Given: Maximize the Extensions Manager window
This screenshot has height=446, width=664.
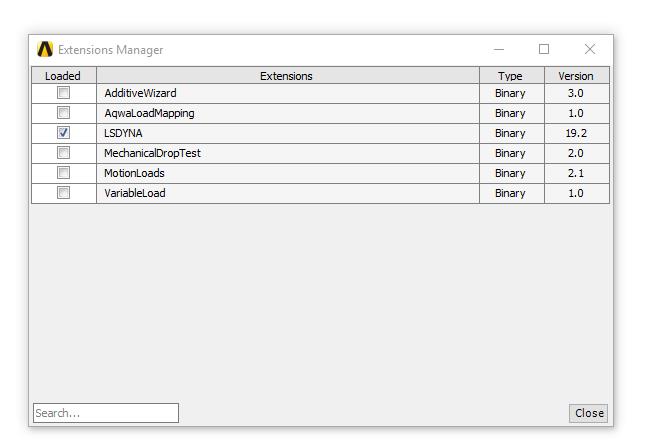Looking at the screenshot, I should click(x=544, y=49).
